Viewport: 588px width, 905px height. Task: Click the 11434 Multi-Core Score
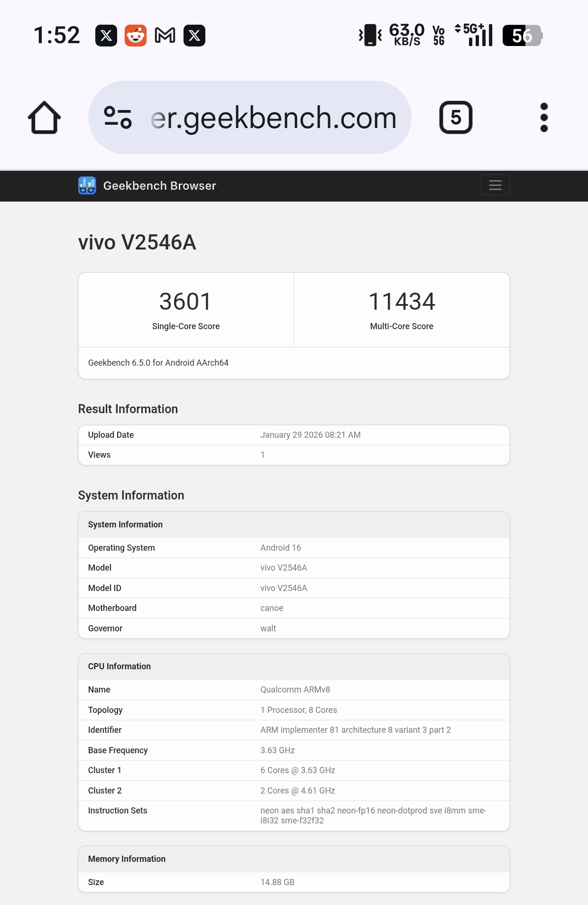click(402, 302)
